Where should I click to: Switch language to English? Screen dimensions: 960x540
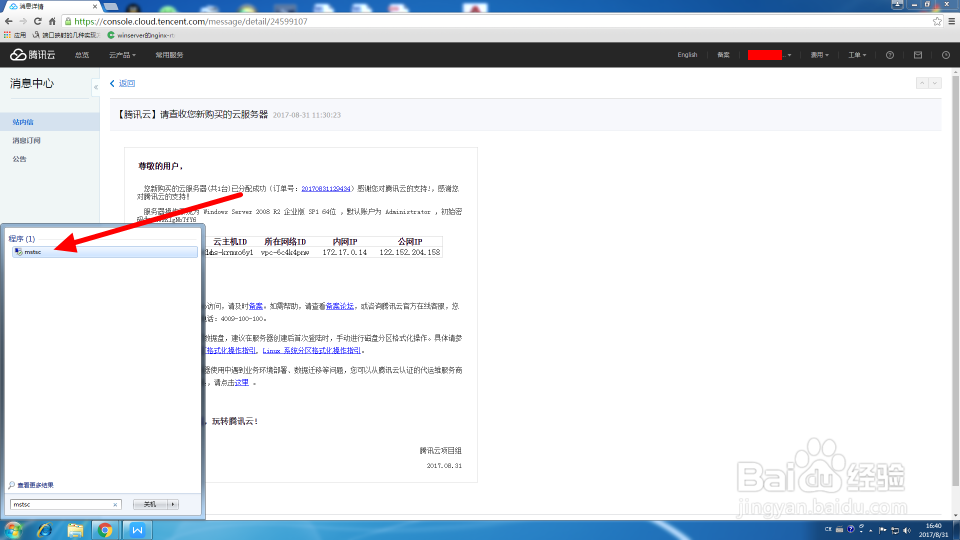(x=687, y=55)
